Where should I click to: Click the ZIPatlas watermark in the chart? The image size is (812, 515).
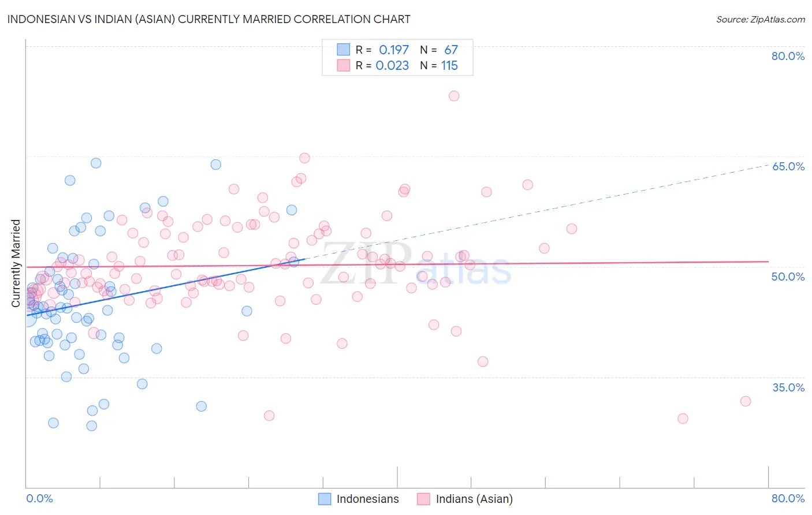click(416, 263)
